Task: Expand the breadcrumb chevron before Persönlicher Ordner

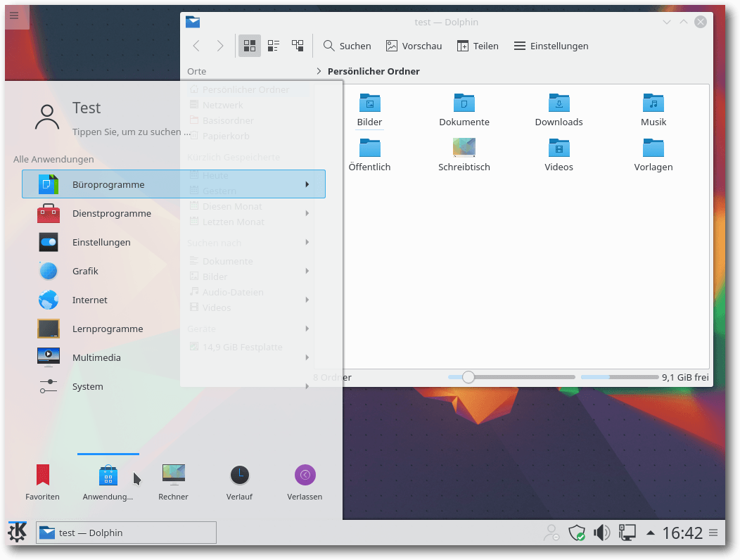Action: point(319,71)
